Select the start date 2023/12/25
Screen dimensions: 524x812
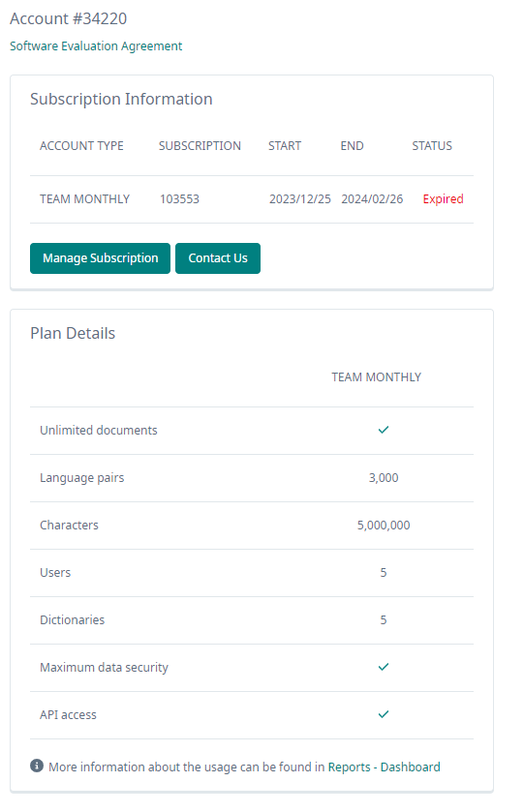pos(300,199)
